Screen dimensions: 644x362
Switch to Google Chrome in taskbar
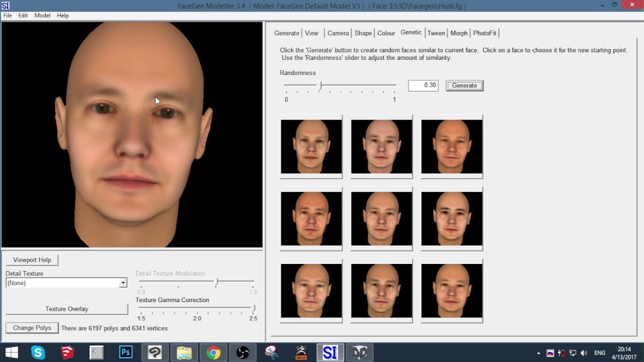pyautogui.click(x=213, y=352)
